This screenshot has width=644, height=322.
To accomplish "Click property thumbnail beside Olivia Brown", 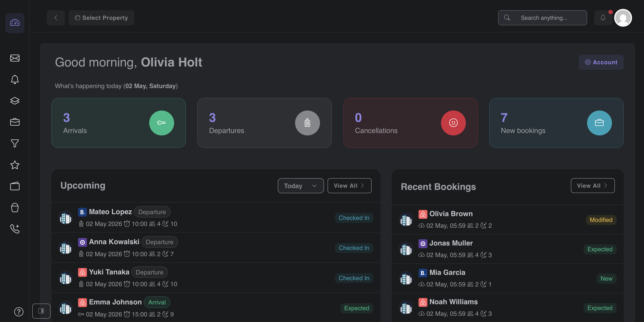I will tap(406, 219).
